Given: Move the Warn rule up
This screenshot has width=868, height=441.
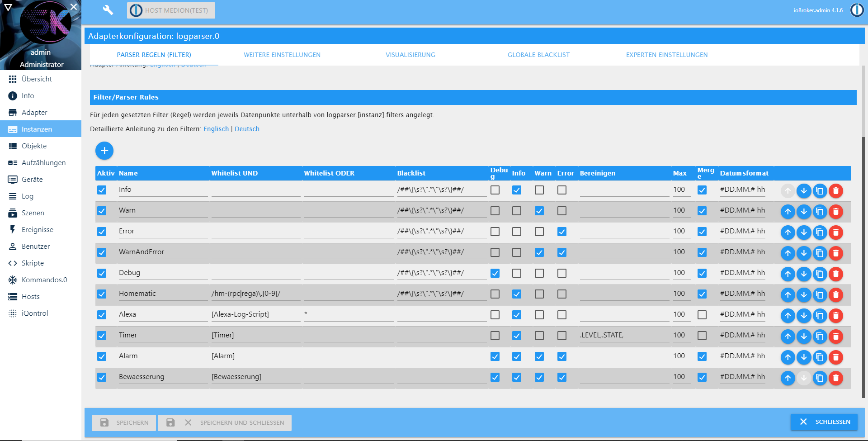Looking at the screenshot, I should [788, 212].
